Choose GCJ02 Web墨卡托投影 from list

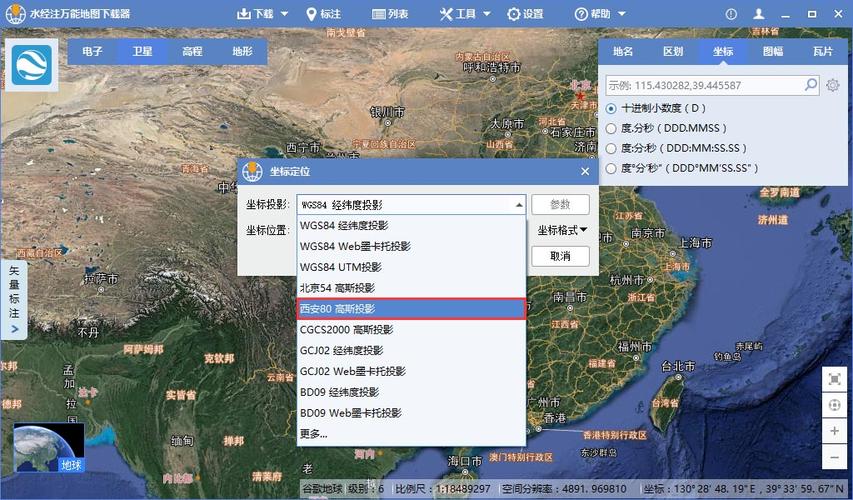click(x=411, y=371)
